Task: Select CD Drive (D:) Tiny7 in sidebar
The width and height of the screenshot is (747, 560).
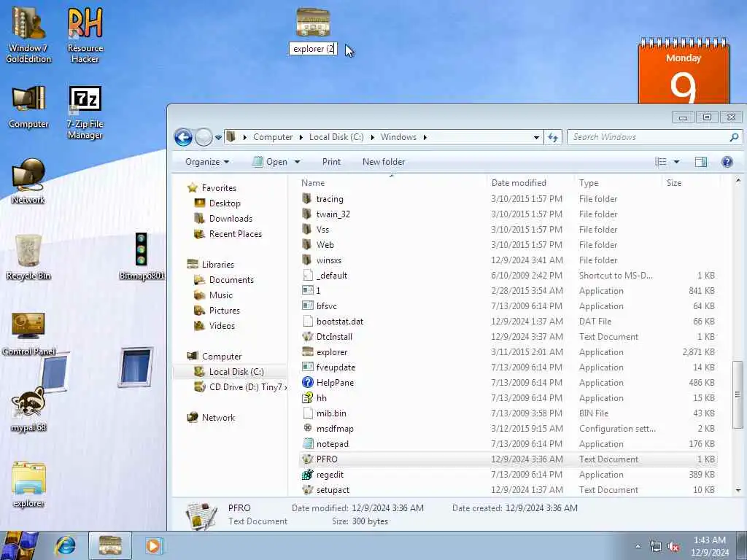Action: pyautogui.click(x=241, y=387)
